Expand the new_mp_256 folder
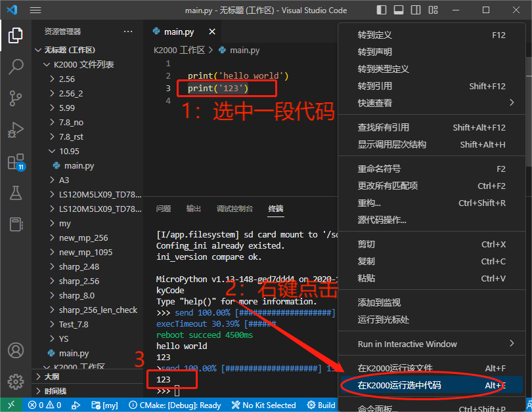Screen dimensions: 532x412 (88, 238)
